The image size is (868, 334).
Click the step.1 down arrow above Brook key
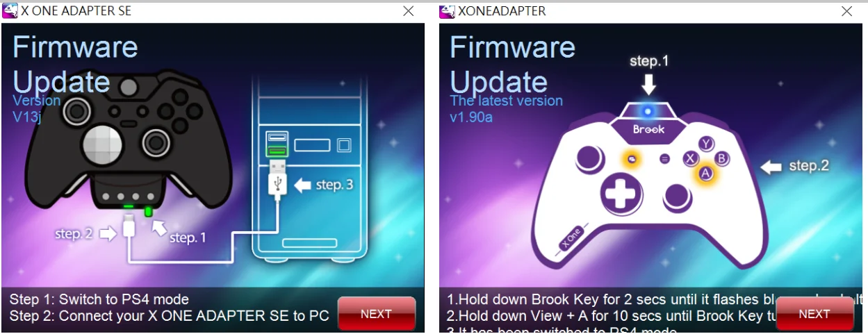pos(648,85)
